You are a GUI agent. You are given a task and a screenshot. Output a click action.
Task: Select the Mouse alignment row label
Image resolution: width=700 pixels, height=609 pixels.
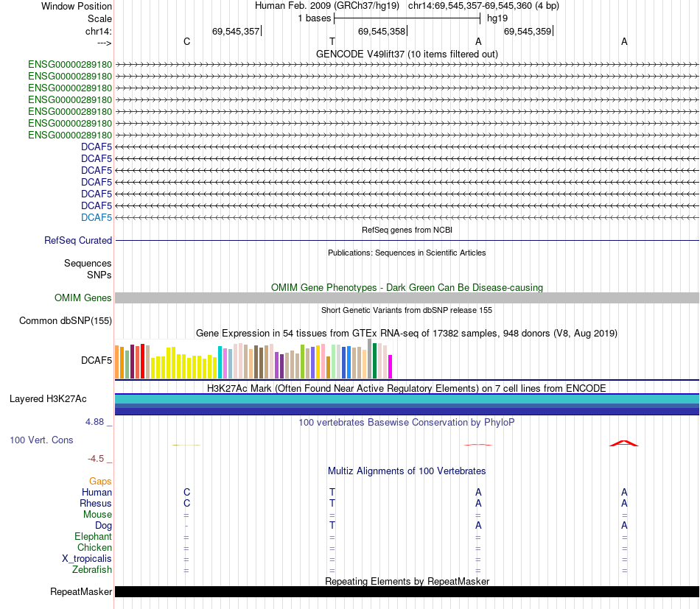pos(97,515)
